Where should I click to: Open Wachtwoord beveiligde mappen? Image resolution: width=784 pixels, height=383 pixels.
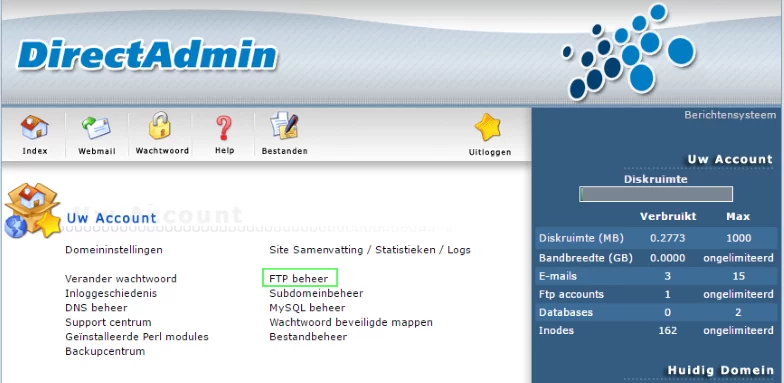coord(351,322)
